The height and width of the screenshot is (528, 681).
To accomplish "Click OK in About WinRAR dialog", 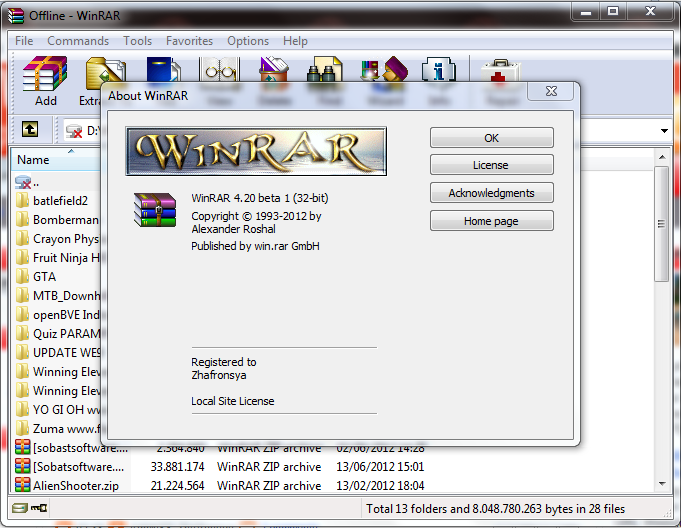I will [492, 138].
